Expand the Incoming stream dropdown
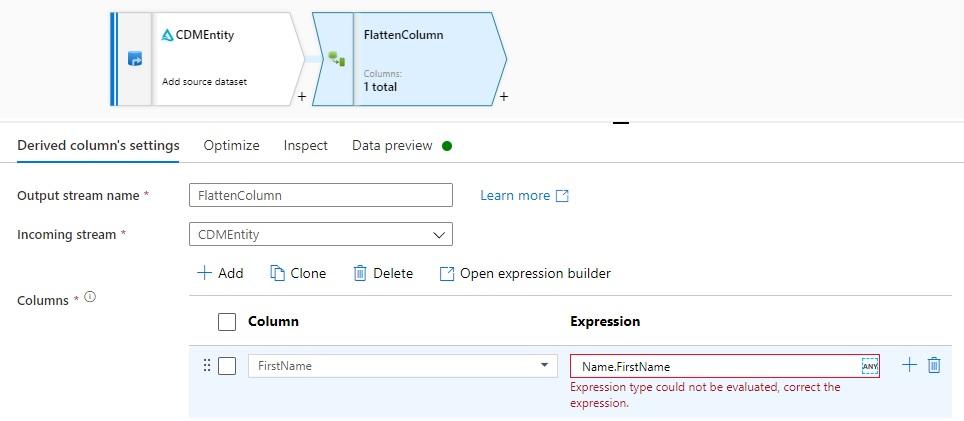This screenshot has width=964, height=421. pyautogui.click(x=439, y=235)
